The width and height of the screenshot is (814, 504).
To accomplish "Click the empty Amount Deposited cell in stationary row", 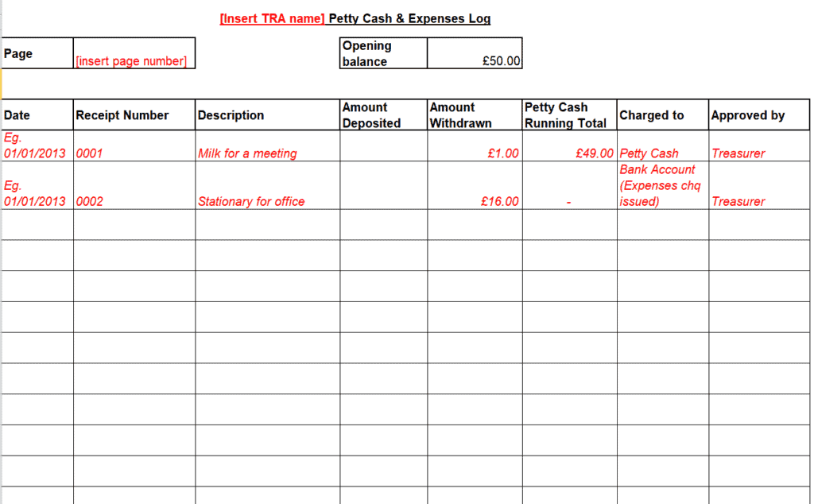I will pyautogui.click(x=384, y=185).
